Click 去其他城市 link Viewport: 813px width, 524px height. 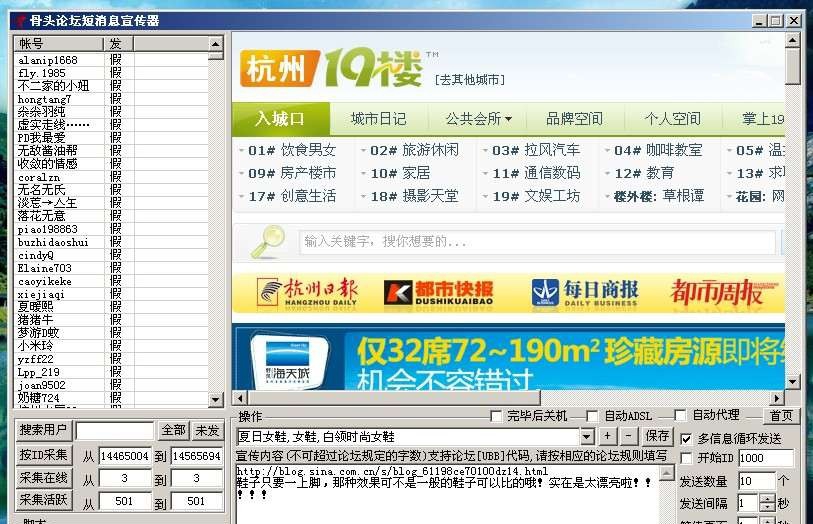tap(470, 80)
